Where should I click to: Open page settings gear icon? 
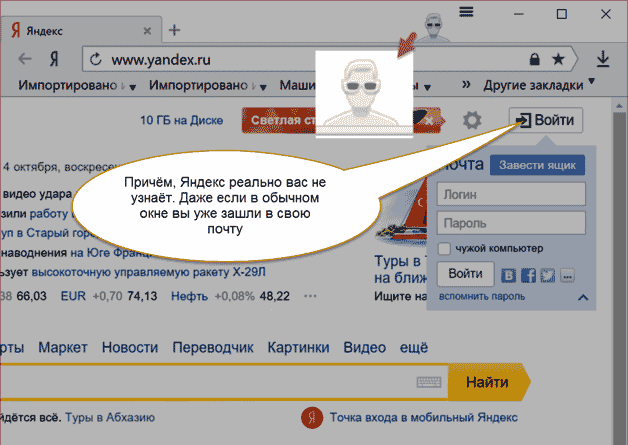(472, 120)
